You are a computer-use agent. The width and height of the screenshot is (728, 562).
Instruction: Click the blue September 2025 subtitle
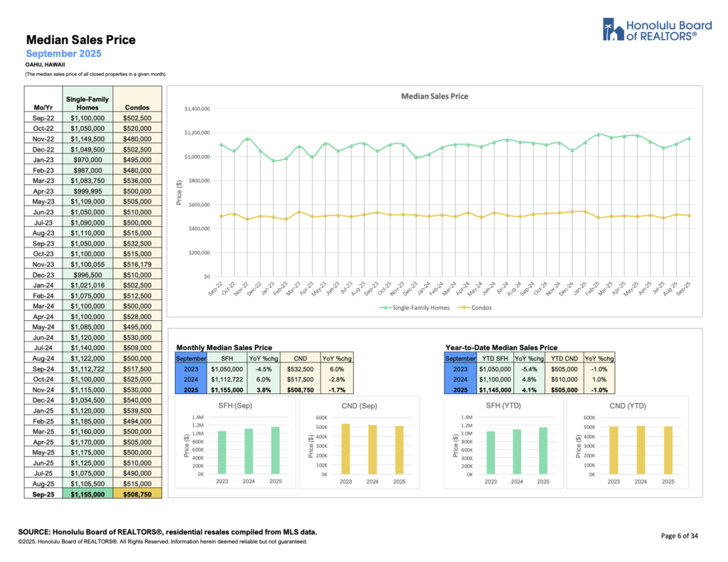tap(64, 53)
